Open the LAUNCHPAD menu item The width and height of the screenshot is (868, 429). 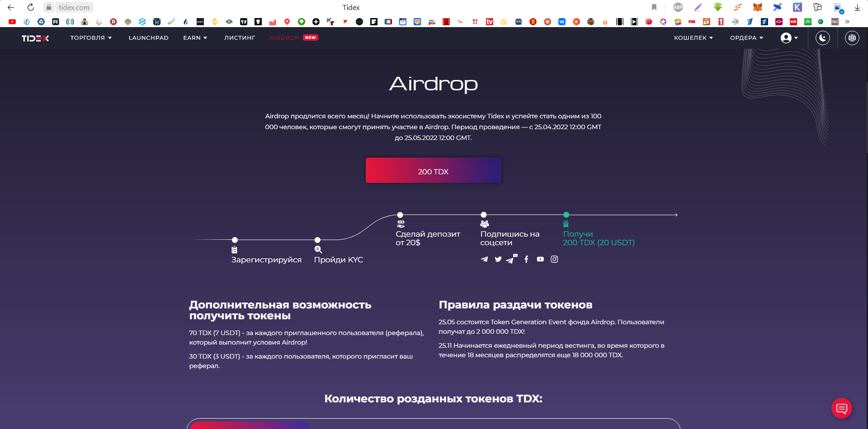click(149, 38)
